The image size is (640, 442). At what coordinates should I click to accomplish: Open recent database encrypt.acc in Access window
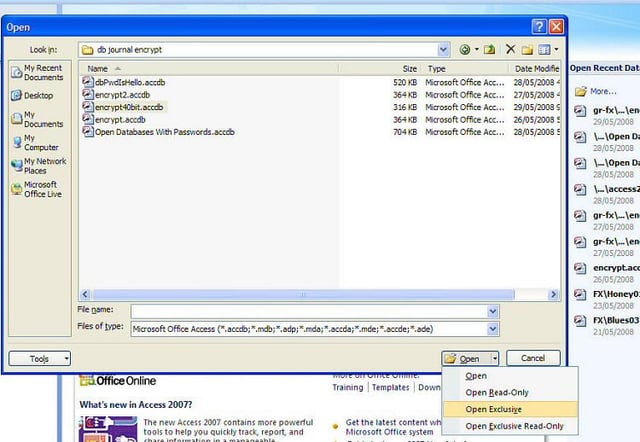(x=616, y=268)
